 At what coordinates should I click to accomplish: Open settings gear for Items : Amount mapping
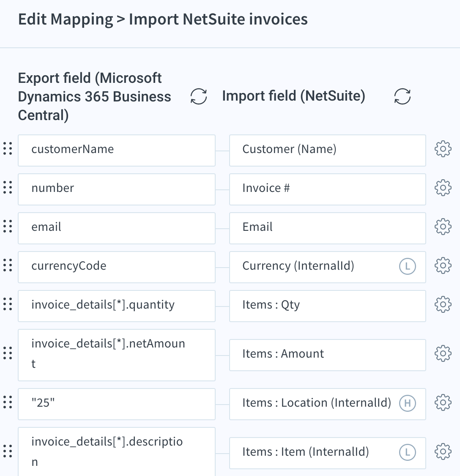[x=443, y=353]
